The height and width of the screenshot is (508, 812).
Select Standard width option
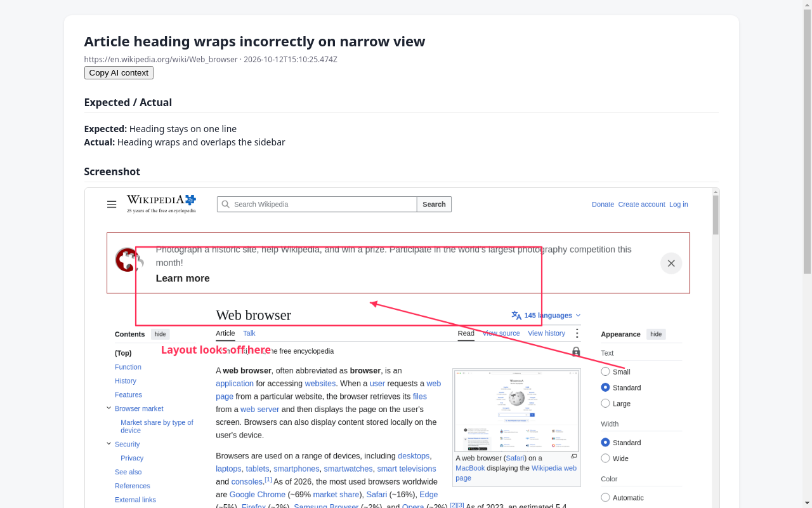605,443
